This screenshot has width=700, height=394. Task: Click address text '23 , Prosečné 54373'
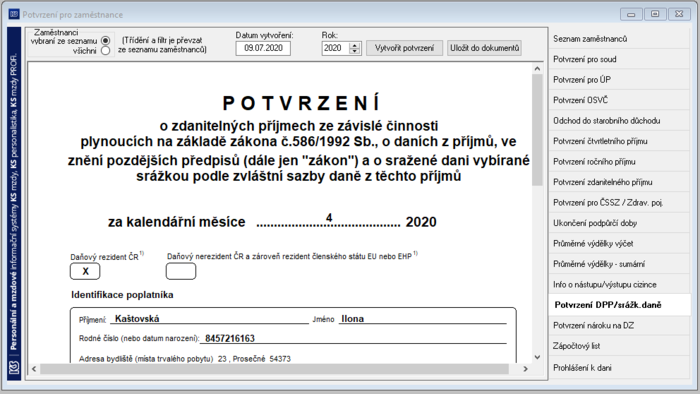(x=254, y=359)
